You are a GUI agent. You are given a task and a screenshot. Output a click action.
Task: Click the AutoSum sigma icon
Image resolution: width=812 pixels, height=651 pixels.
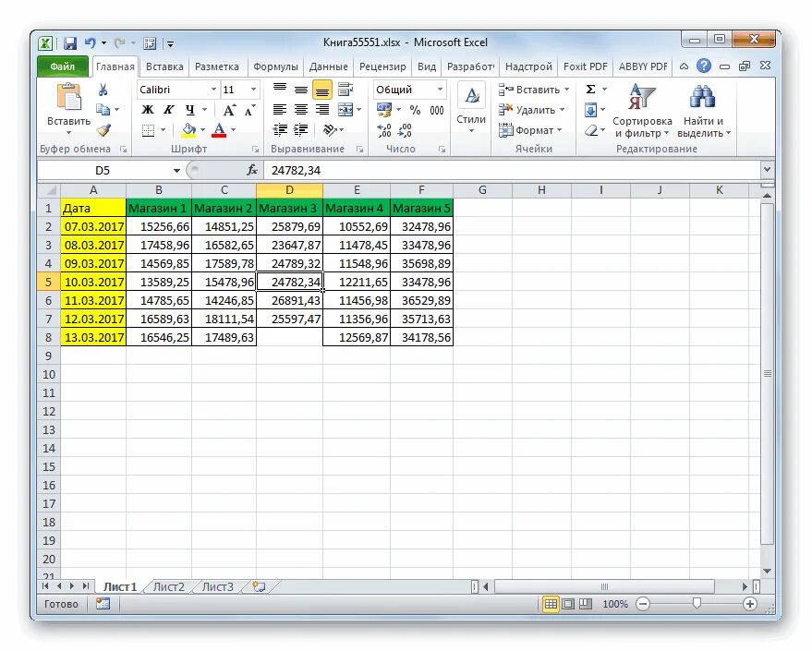(590, 90)
